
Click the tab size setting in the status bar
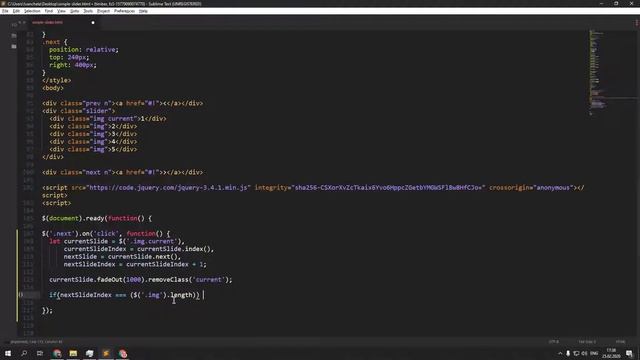(587, 342)
